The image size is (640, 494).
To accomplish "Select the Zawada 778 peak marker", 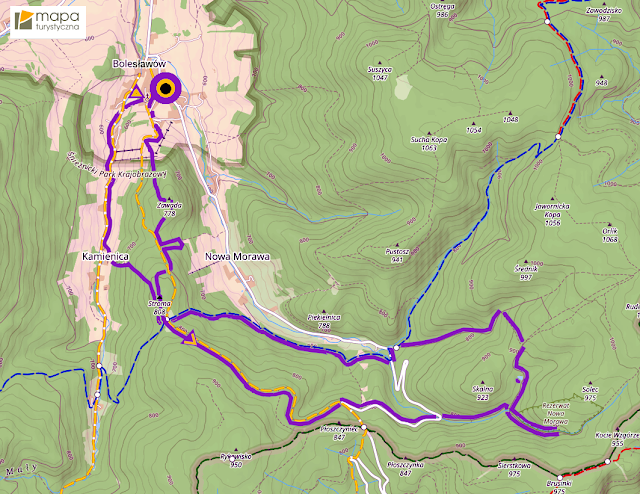I will coord(169,199).
